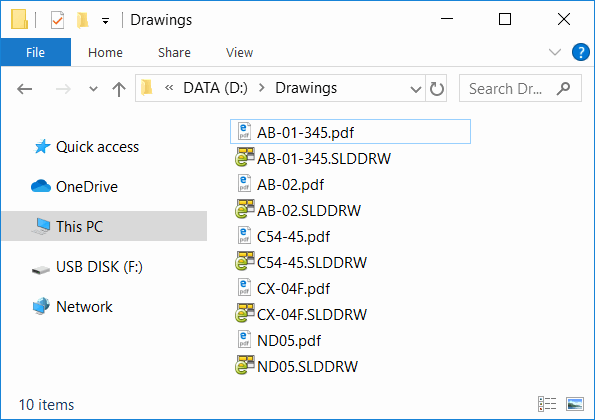Open the File ribbon tab
Viewport: 595px width, 420px height.
pyautogui.click(x=36, y=52)
